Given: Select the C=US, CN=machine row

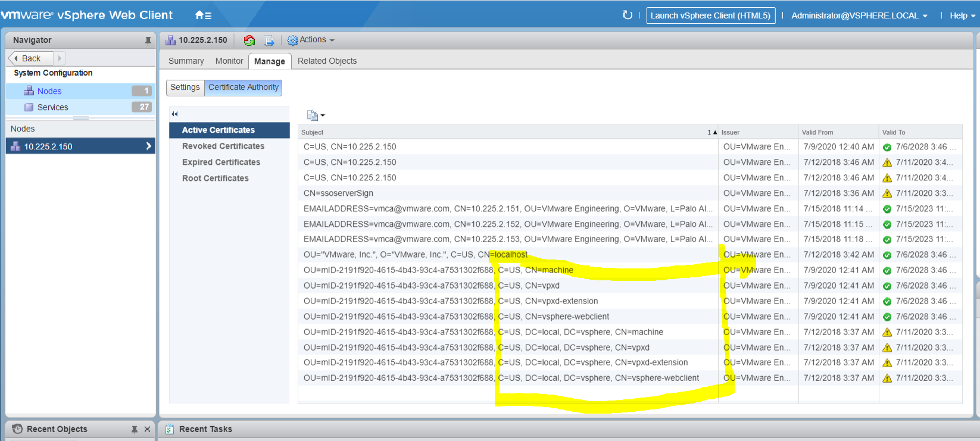Looking at the screenshot, I should pos(630,270).
